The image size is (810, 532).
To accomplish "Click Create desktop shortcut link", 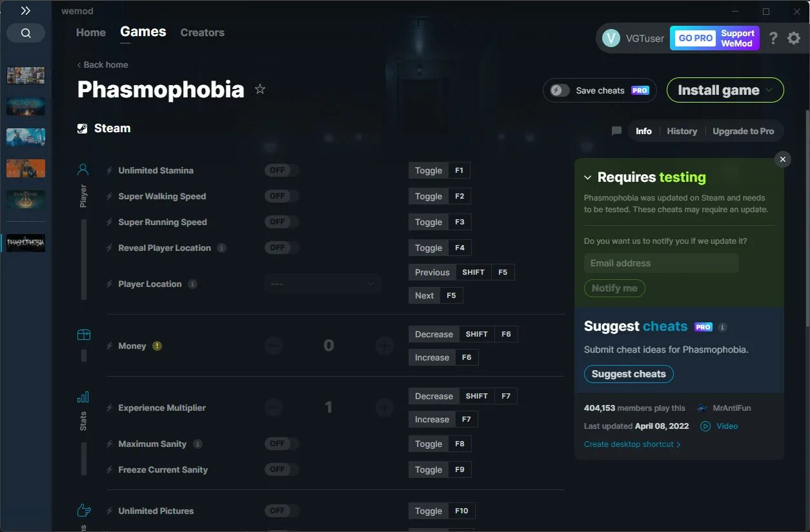I will (632, 444).
